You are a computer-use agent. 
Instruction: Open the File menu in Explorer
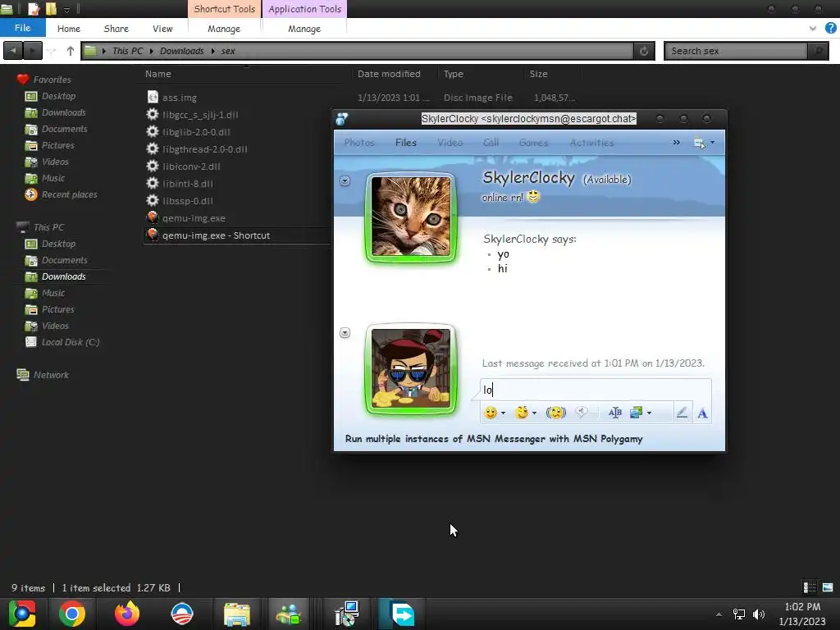click(x=22, y=28)
